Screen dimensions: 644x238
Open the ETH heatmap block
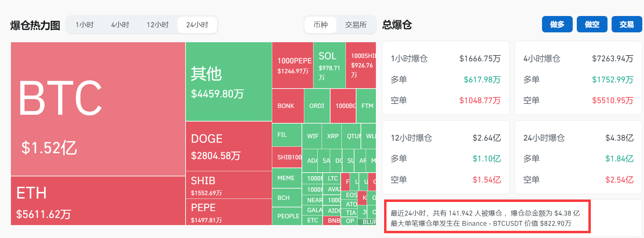click(x=98, y=201)
